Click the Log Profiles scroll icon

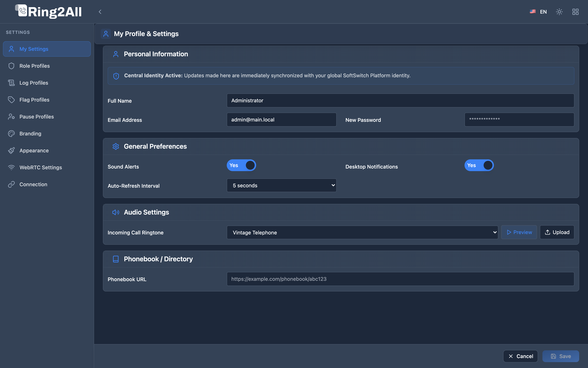[x=11, y=83]
